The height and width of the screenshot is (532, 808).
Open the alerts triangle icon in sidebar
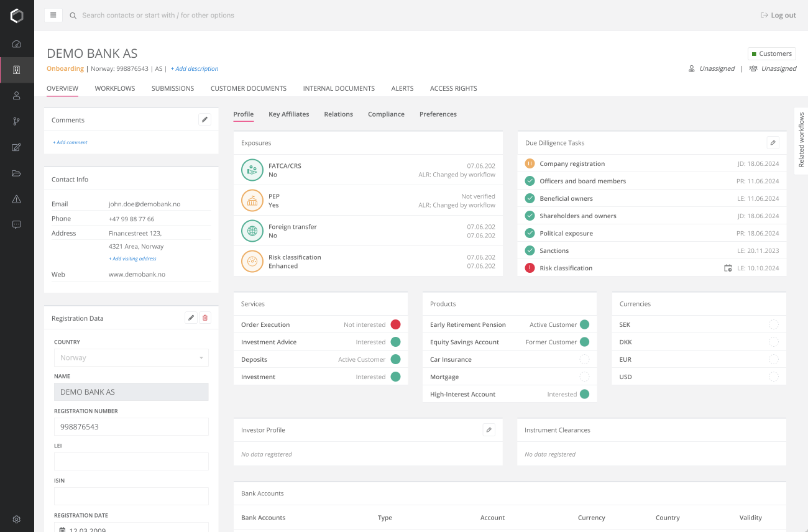[17, 199]
